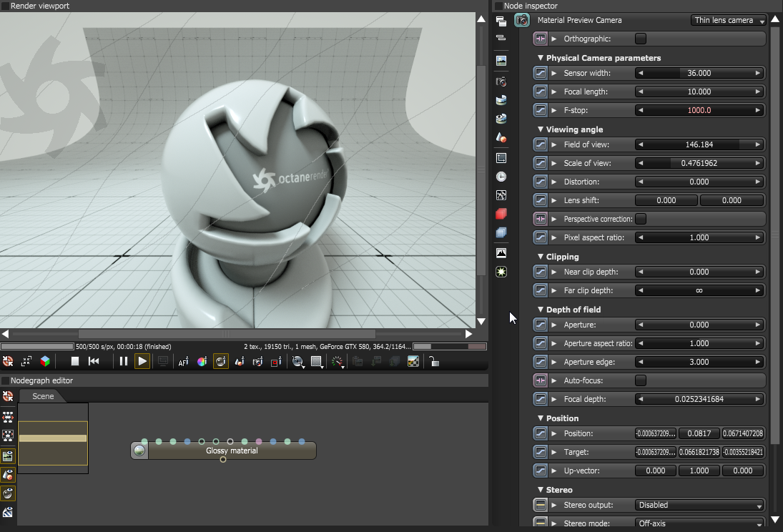Click the collapse all nodes icon below it
The image size is (783, 532).
tap(501, 38)
